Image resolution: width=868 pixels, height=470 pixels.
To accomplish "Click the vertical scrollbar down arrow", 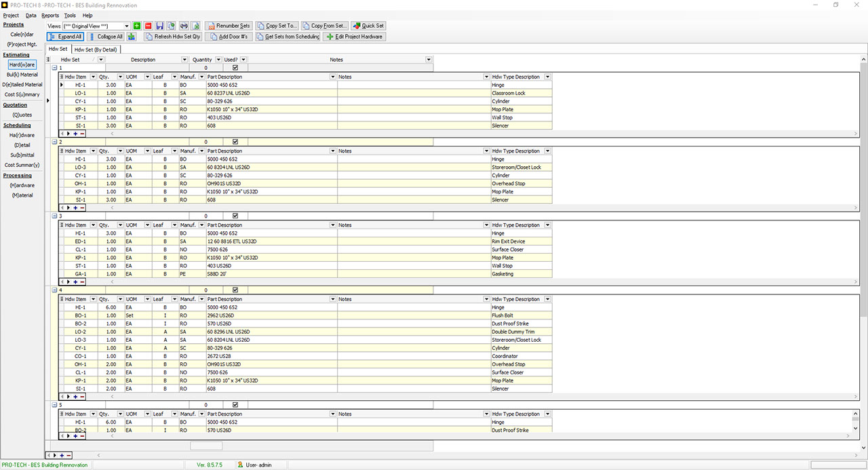I will pos(863,448).
